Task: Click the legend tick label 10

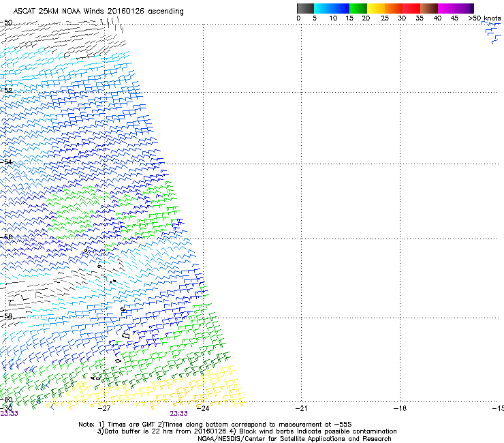Action: tap(333, 18)
